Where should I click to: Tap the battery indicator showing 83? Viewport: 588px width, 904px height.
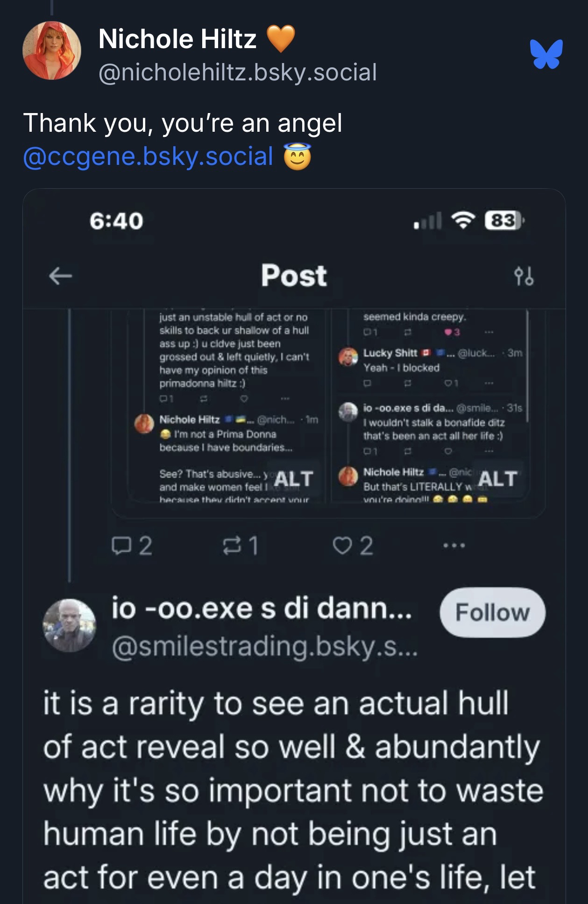pos(504,221)
